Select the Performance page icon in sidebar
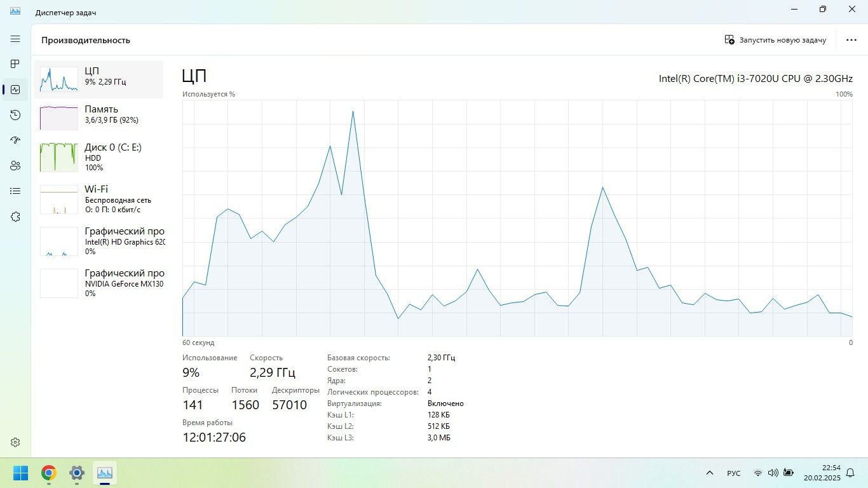 click(15, 90)
